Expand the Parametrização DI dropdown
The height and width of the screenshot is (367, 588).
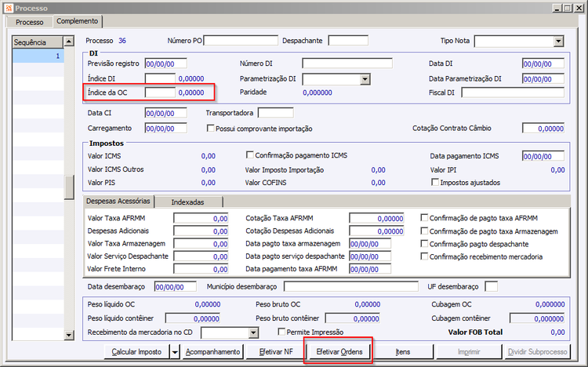[365, 78]
